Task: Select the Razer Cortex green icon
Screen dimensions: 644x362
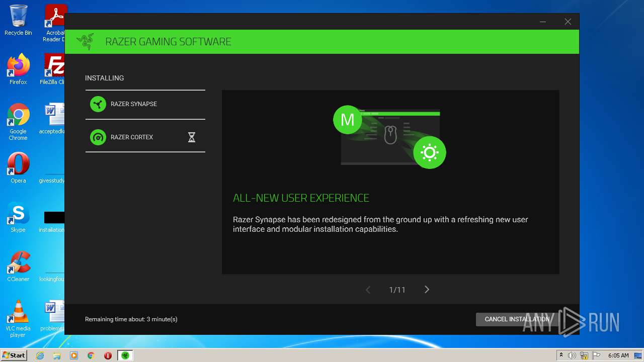Action: [98, 137]
